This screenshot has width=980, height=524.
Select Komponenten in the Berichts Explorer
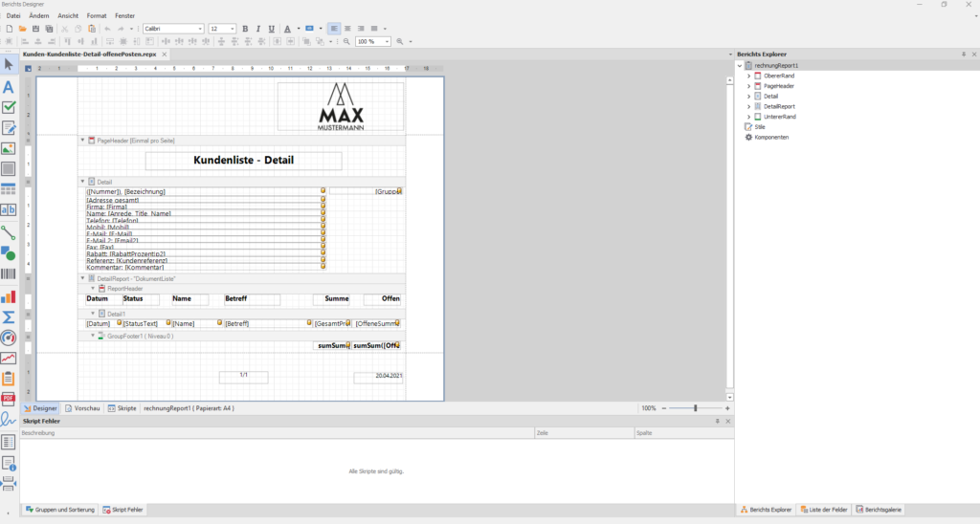click(770, 137)
